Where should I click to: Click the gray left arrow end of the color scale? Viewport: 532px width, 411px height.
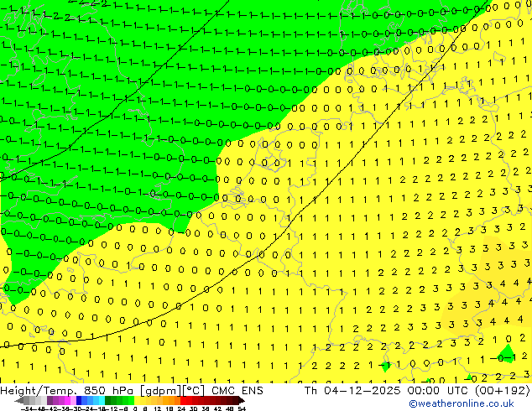pos(18,401)
